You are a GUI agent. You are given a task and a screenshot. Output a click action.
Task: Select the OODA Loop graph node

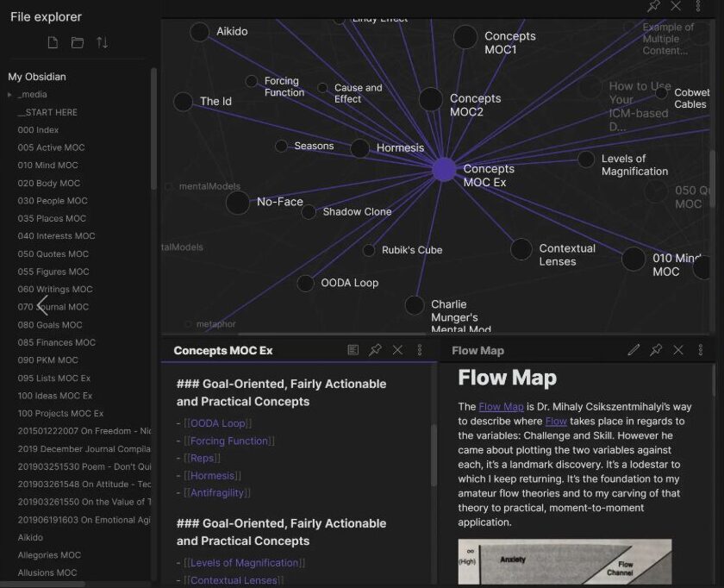305,283
